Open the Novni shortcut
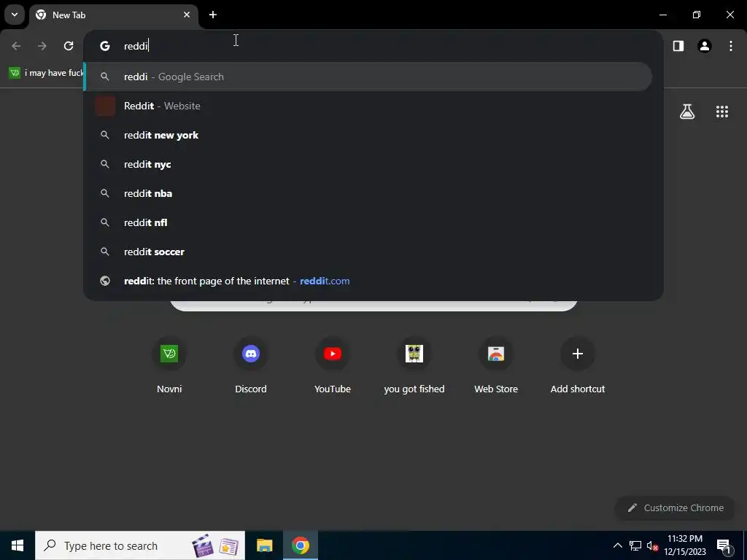The image size is (747, 560). click(x=169, y=366)
